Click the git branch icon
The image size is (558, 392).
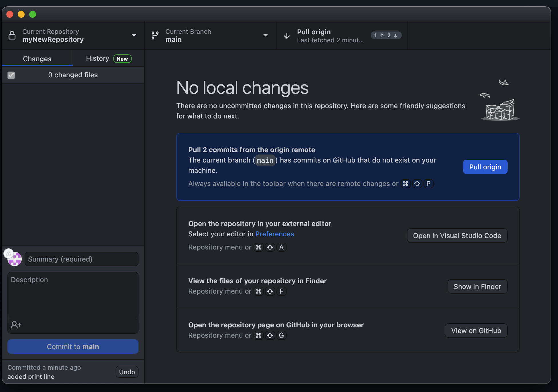coord(155,35)
